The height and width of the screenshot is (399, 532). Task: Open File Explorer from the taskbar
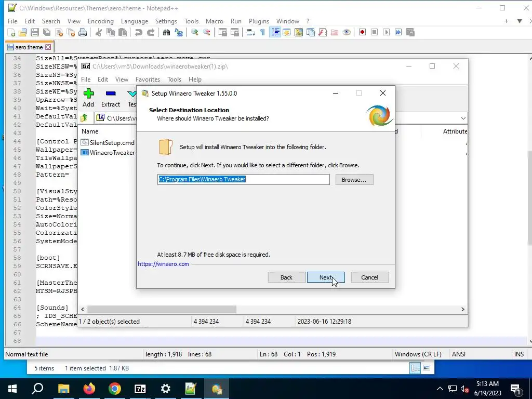[x=63, y=389]
